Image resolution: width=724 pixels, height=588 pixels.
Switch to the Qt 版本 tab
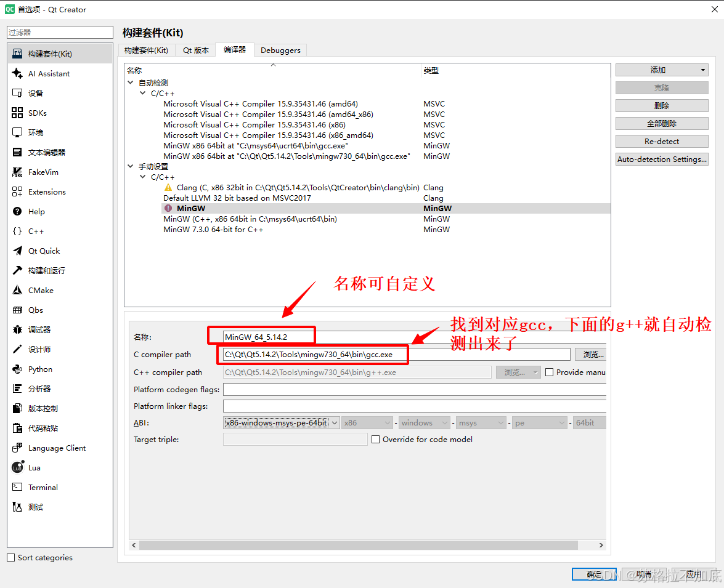[195, 50]
